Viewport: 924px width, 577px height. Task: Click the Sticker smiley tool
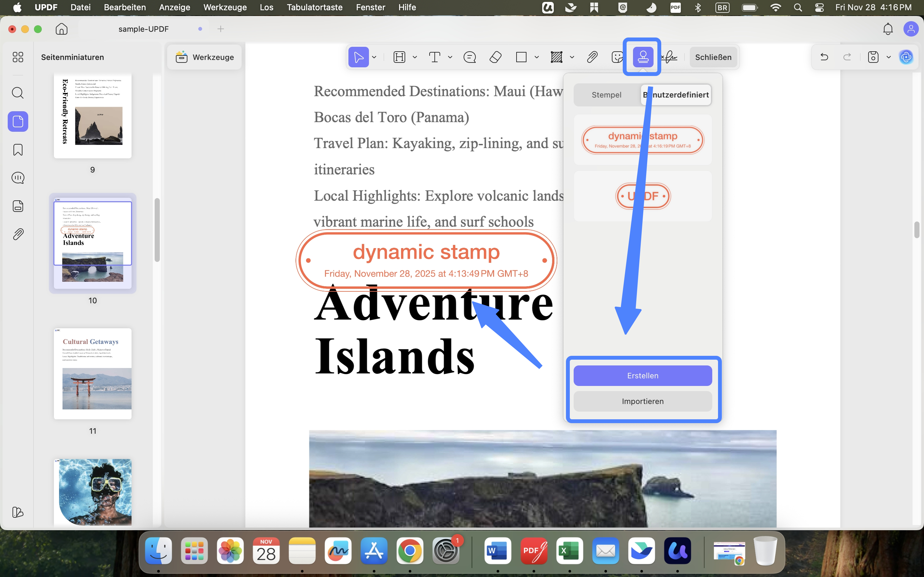[617, 57]
